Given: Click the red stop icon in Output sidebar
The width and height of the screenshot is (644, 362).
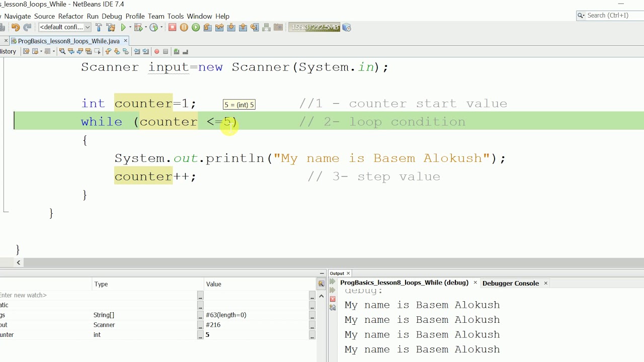Looking at the screenshot, I should coord(333,299).
